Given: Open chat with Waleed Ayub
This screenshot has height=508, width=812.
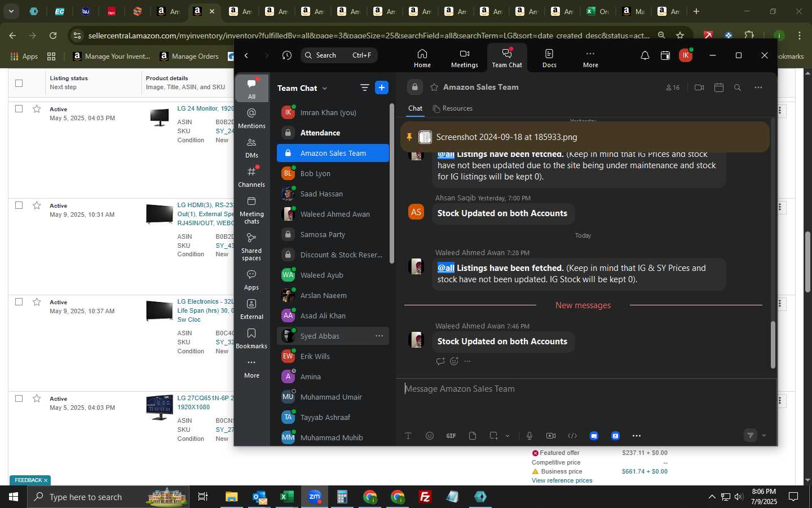Looking at the screenshot, I should click(x=333, y=275).
